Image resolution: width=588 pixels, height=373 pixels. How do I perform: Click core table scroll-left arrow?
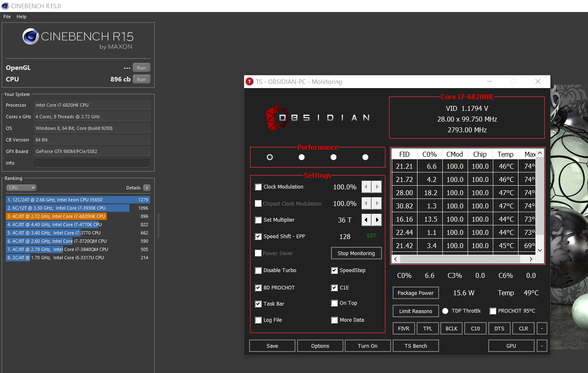coord(396,259)
